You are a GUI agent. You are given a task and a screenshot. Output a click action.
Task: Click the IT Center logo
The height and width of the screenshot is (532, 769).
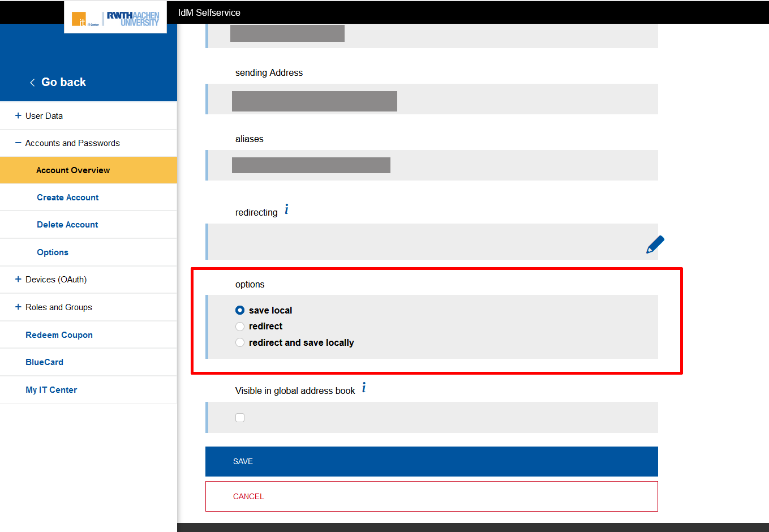78,17
